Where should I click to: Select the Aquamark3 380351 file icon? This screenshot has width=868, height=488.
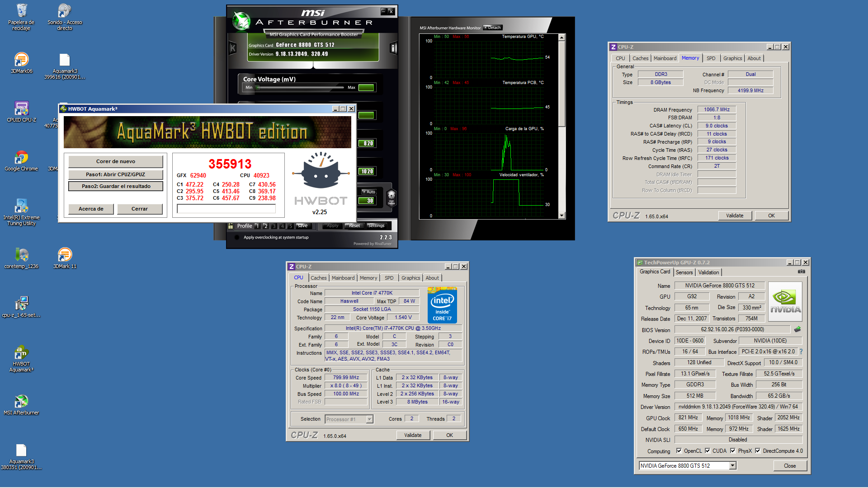[x=21, y=456]
